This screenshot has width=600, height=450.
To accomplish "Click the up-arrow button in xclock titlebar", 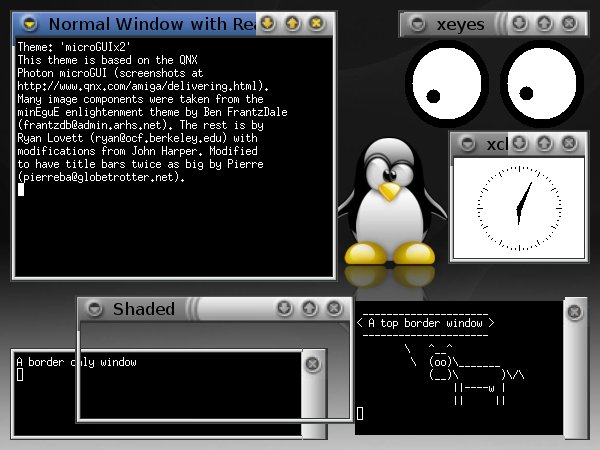I will [544, 143].
